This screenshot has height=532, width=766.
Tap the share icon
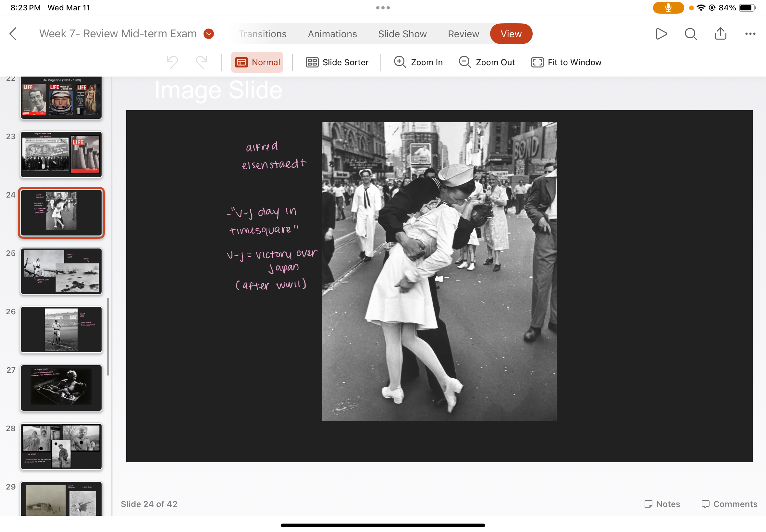click(x=720, y=34)
